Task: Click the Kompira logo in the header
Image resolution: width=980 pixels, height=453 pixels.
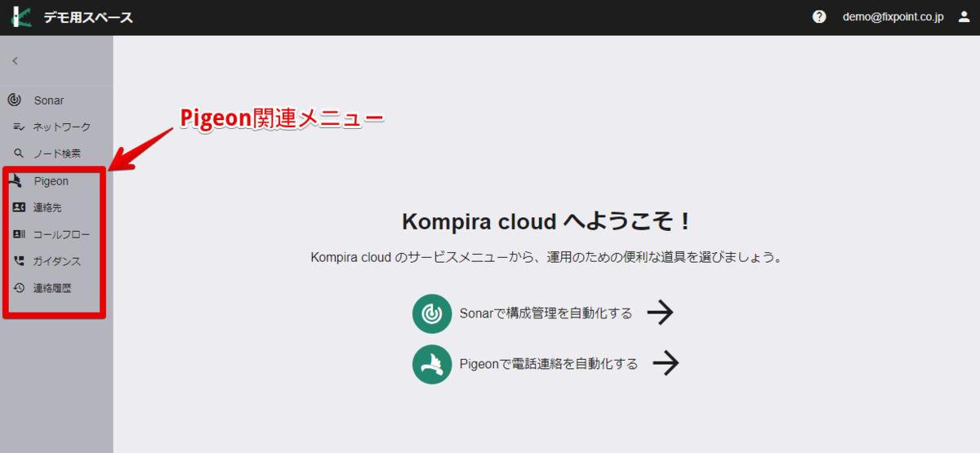Action: (x=21, y=17)
